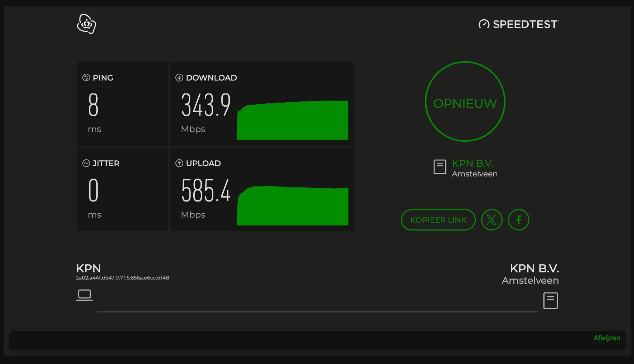Click Amstelveen under the white KPN B.V.

tap(530, 281)
